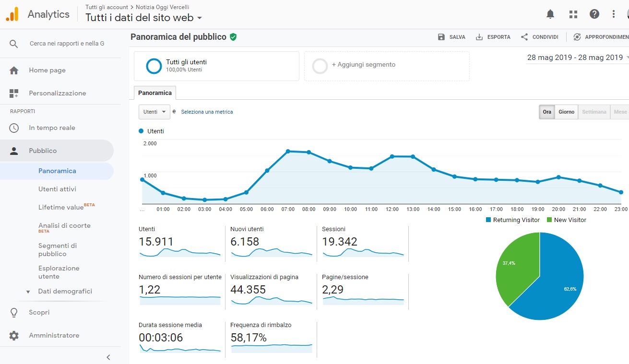Click the Scopri lightbulb icon

[14, 313]
